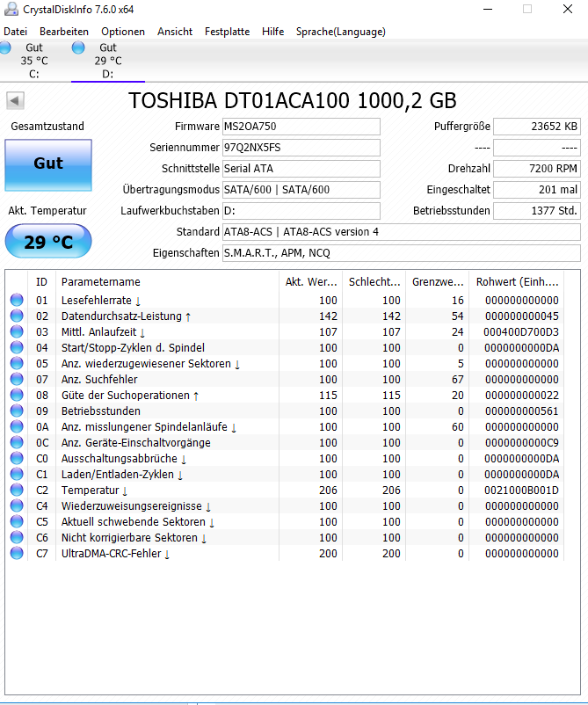Click the Rohwert (Einh.... column header
This screenshot has height=705, width=588.
point(517,282)
